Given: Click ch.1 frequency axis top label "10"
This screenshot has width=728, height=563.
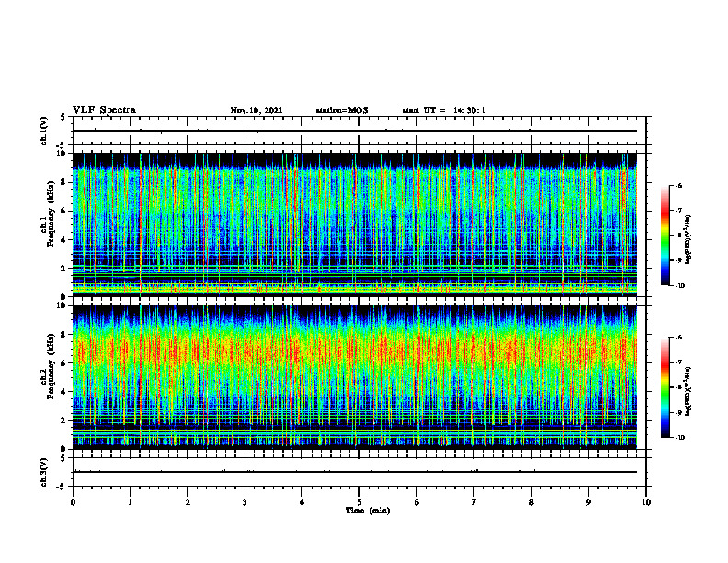Looking at the screenshot, I should (63, 154).
